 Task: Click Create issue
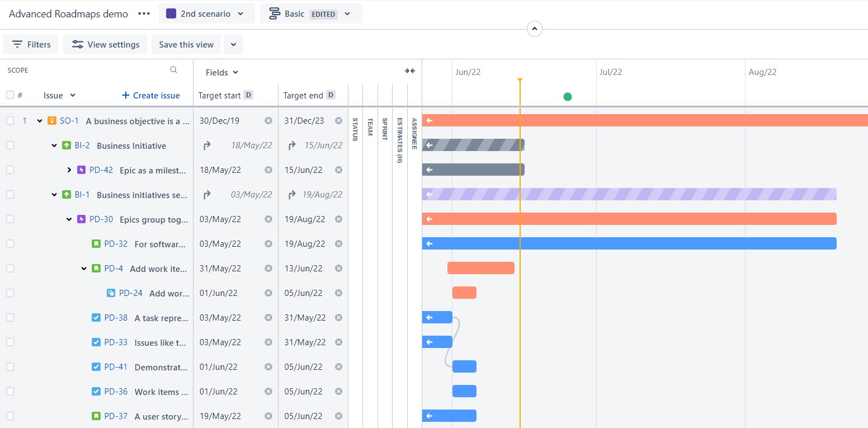[x=151, y=95]
